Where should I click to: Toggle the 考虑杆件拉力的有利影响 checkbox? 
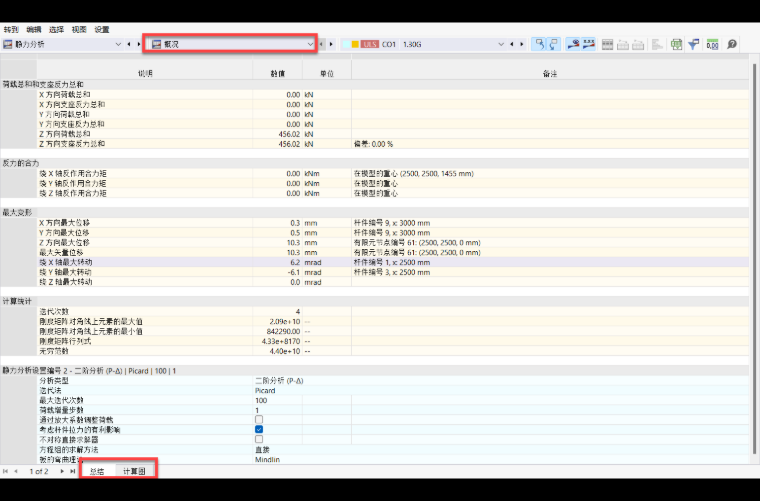pos(259,429)
